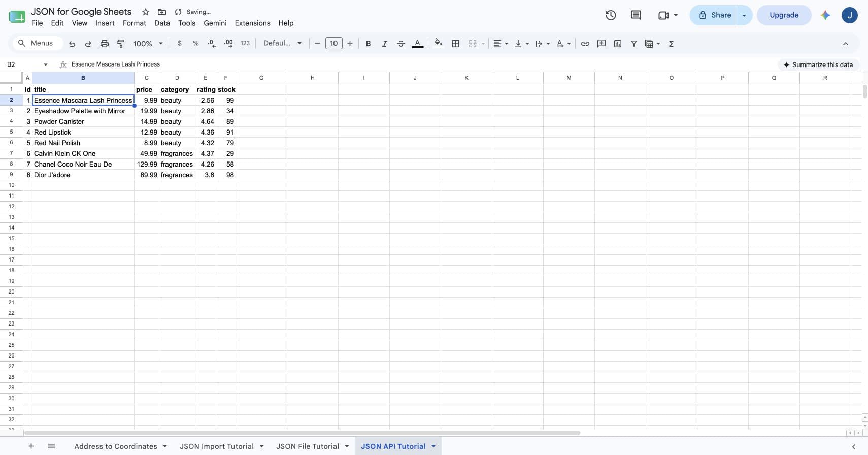Open the Functions sigma icon

671,44
